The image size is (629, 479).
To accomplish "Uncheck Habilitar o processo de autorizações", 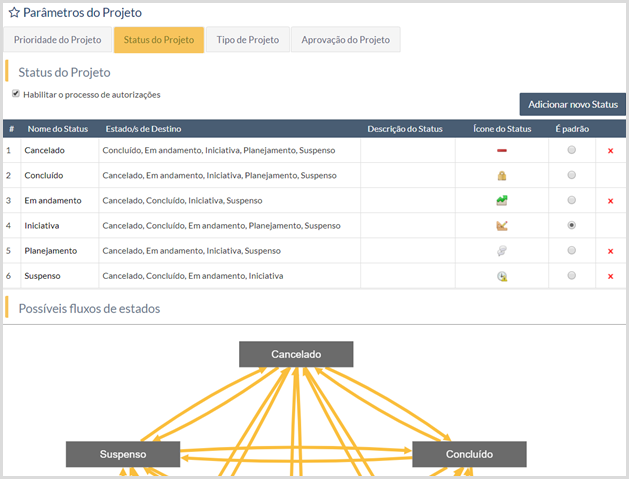I will [x=16, y=94].
